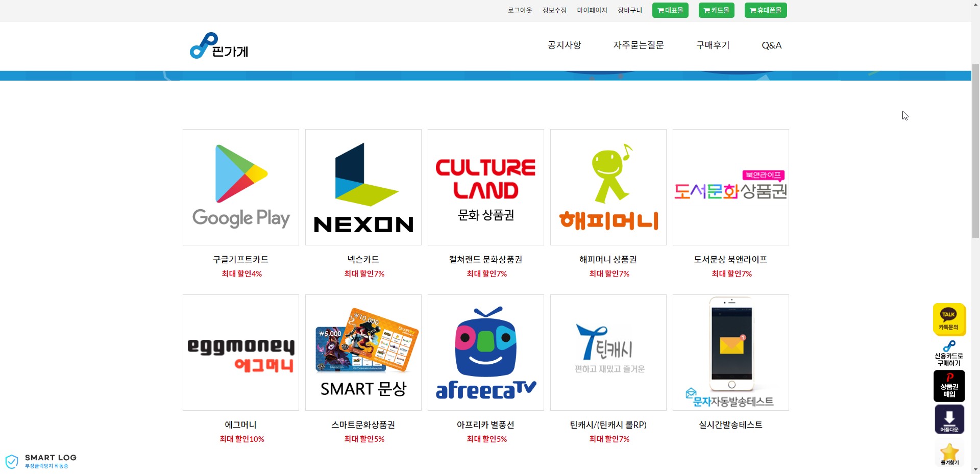Click the 실시간발송테스트 title
The height and width of the screenshot is (474, 980).
(x=731, y=425)
